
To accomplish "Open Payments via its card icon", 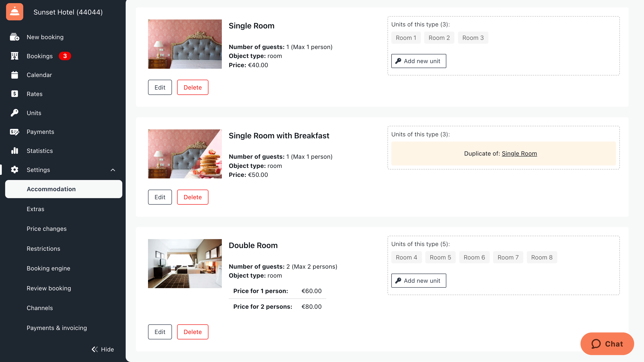I will (15, 132).
